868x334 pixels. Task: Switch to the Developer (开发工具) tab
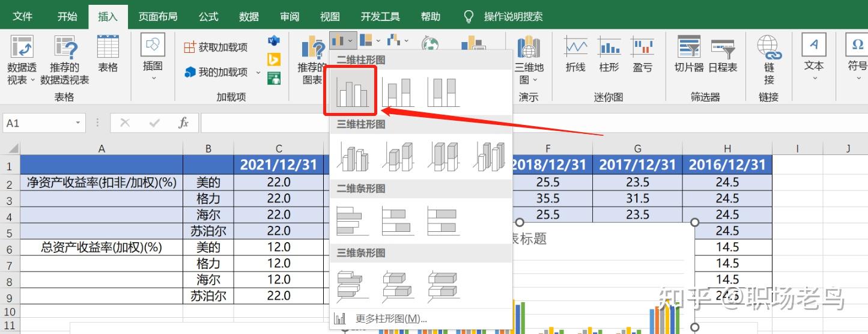click(x=380, y=16)
